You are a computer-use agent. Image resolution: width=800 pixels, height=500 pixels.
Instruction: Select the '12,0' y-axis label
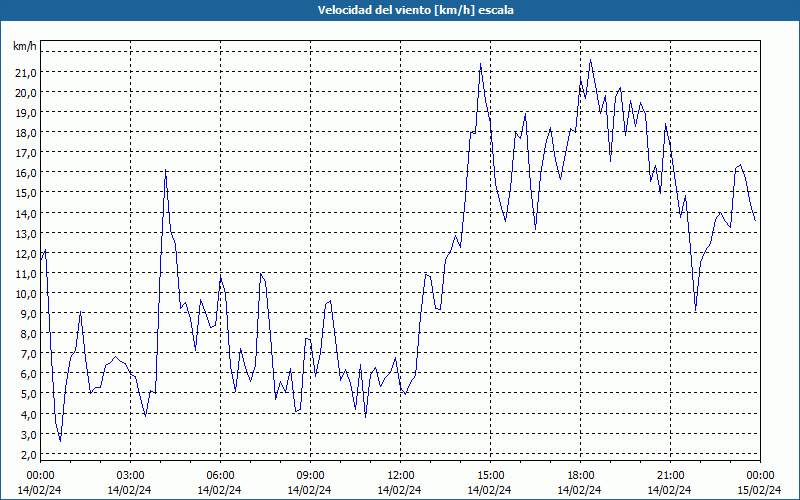[26, 254]
